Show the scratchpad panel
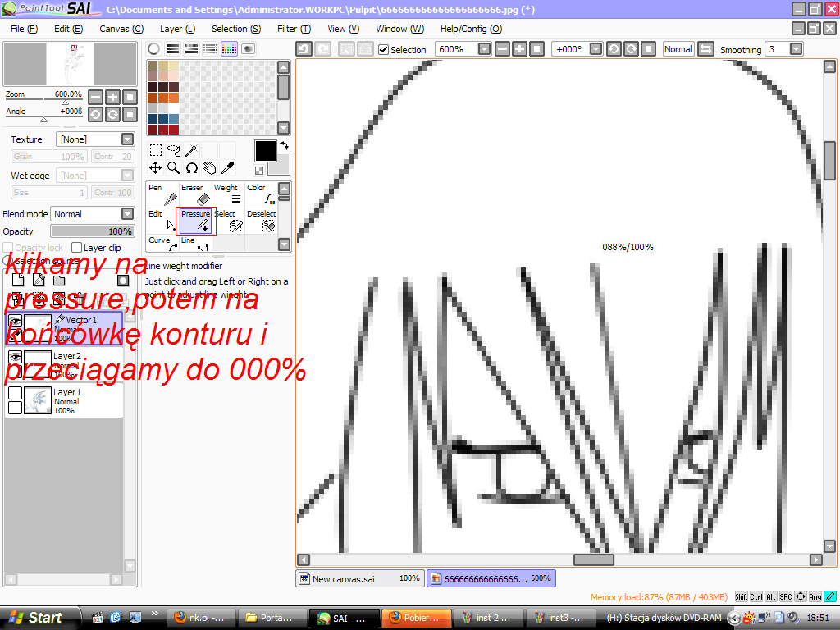 pyautogui.click(x=248, y=49)
